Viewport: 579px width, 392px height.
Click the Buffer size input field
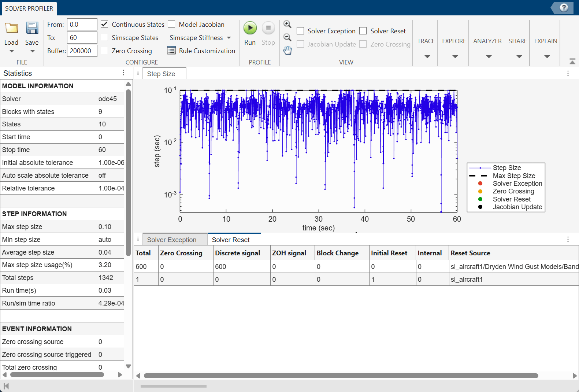pos(82,51)
